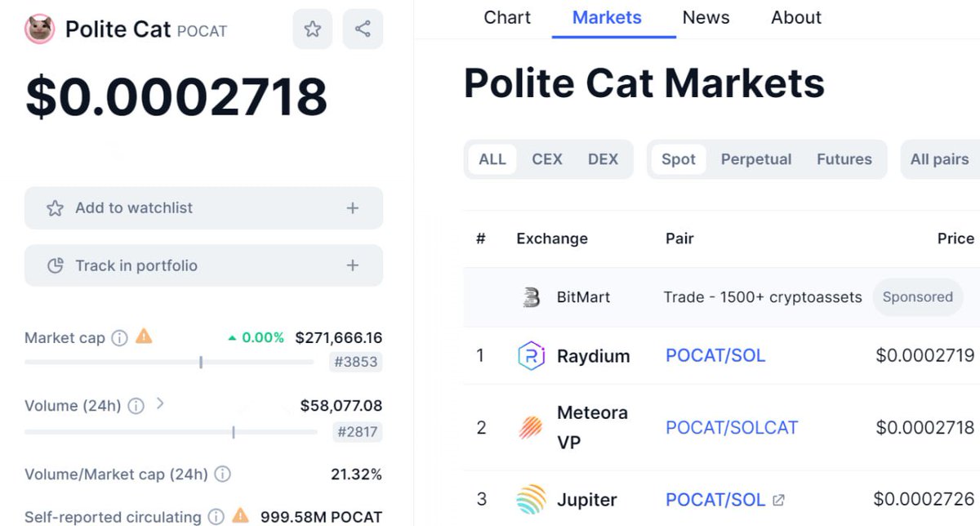980x526 pixels.
Task: Open the All pairs dropdown
Action: [938, 158]
